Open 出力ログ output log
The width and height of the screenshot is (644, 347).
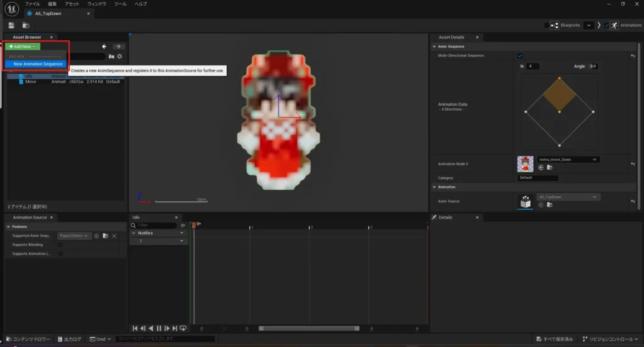69,339
